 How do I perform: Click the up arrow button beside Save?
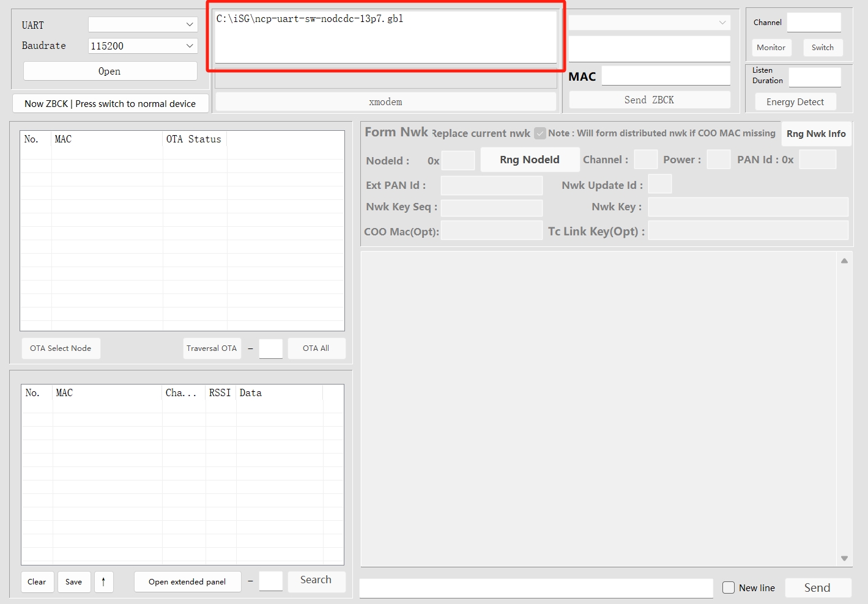tap(103, 582)
